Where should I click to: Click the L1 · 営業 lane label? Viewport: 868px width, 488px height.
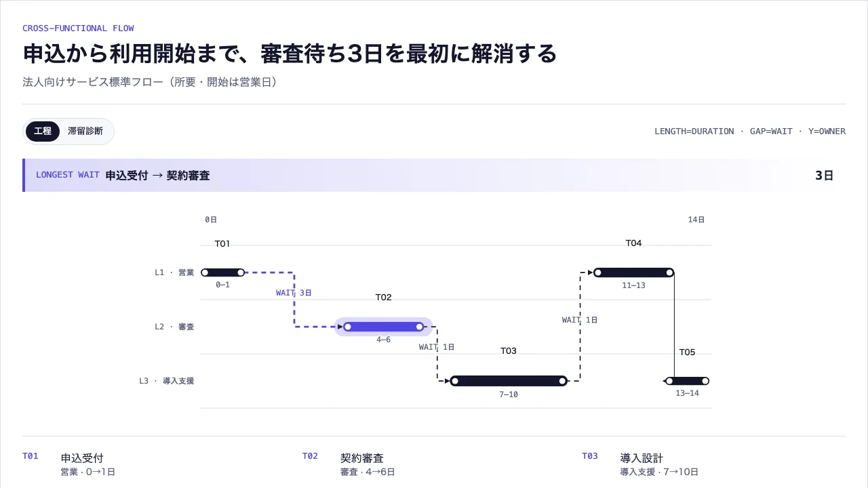174,272
